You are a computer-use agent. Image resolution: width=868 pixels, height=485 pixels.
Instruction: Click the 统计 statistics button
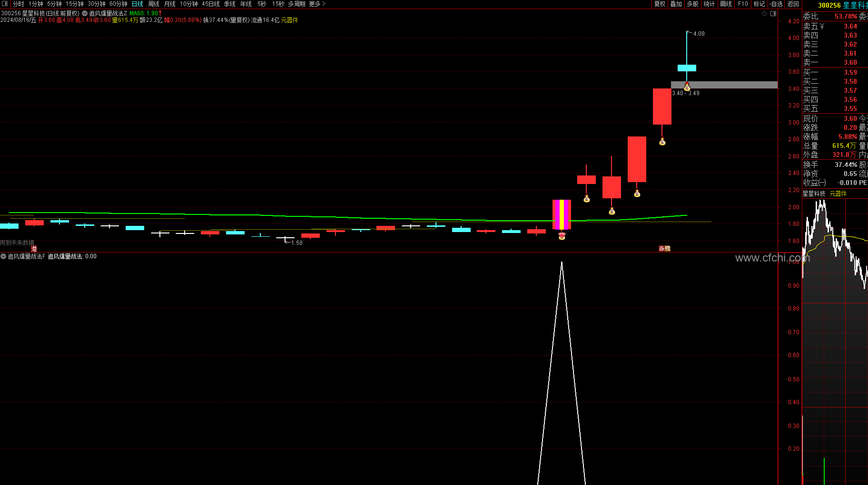pyautogui.click(x=709, y=4)
